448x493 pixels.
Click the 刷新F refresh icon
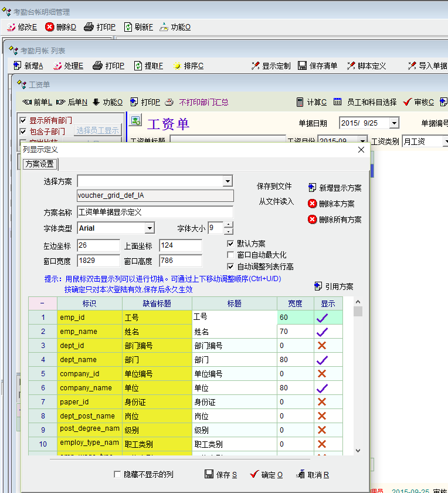(128, 27)
